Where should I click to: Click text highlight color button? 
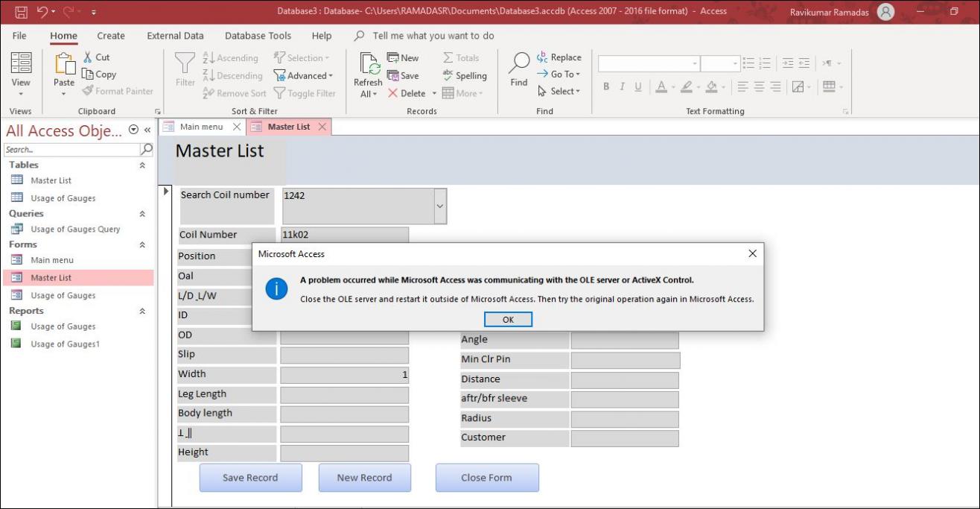point(687,87)
